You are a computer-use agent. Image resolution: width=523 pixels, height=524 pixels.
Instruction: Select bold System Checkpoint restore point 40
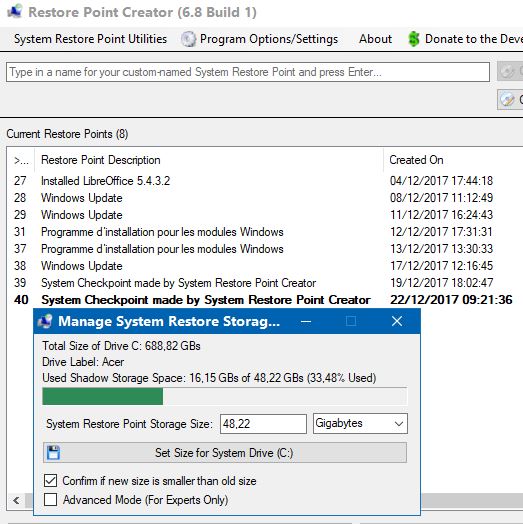coord(206,300)
